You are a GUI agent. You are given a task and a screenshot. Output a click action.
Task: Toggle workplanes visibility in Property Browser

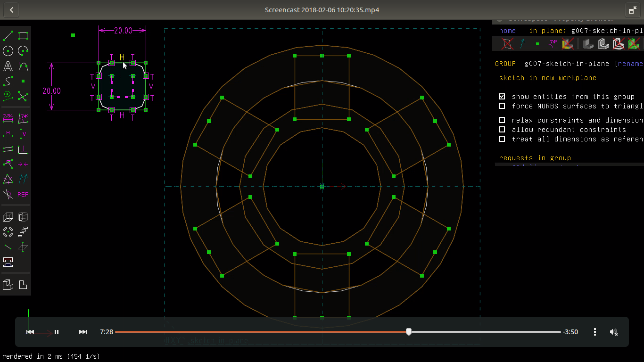(x=507, y=44)
